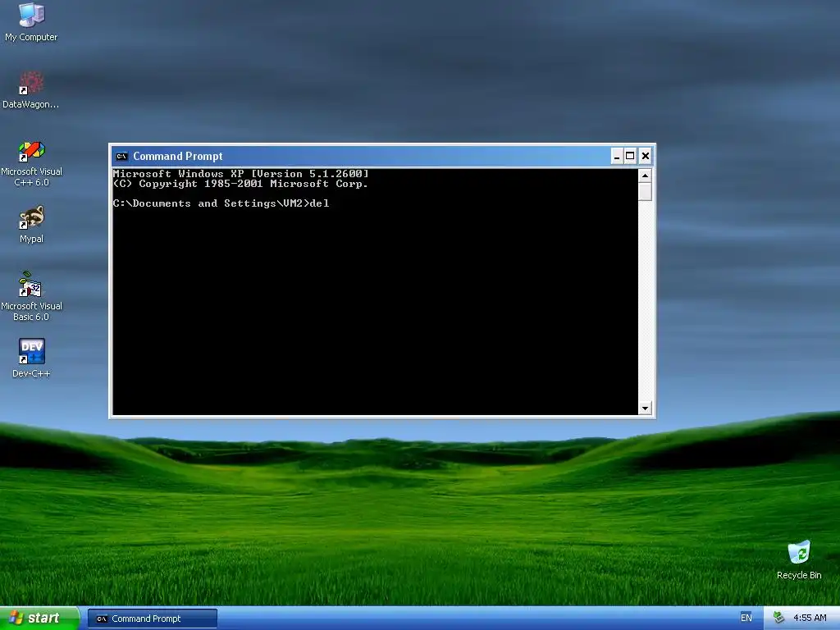Click the 'C:\Documents and Settings\VM2>' prompt path
840x630 pixels.
tap(211, 203)
